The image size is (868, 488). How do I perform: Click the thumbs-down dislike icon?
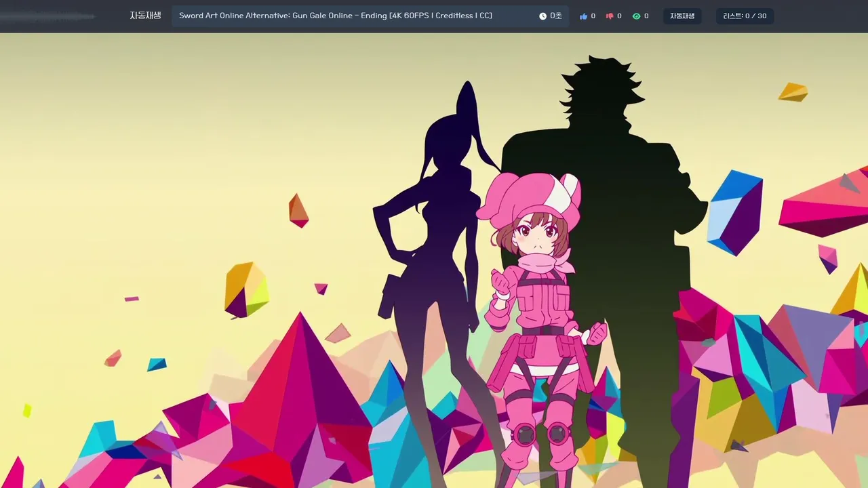coord(609,16)
